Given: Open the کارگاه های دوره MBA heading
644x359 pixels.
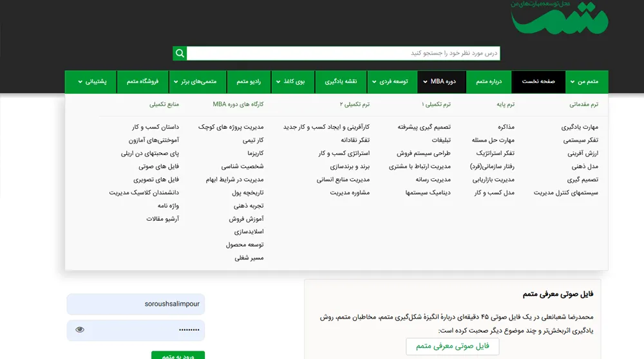Looking at the screenshot, I should pos(238,104).
